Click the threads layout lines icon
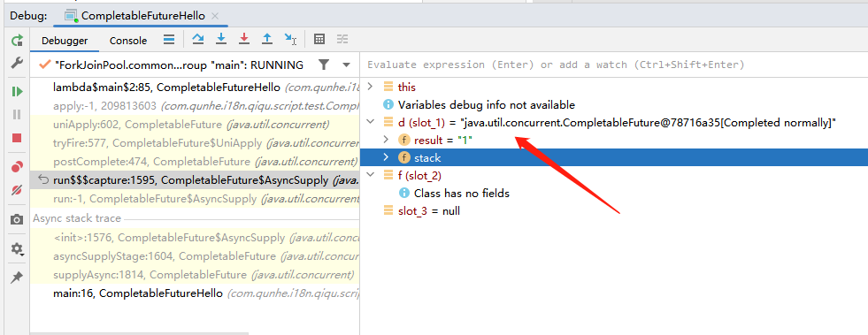 point(169,39)
